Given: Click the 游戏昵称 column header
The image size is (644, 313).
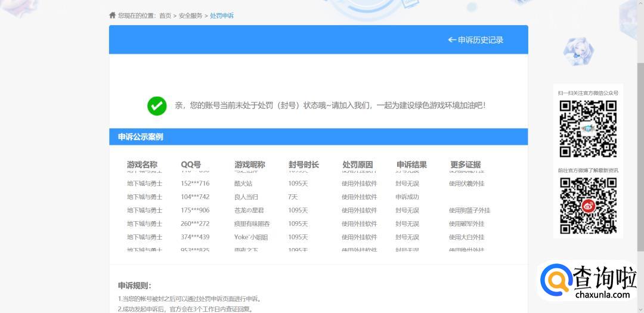Looking at the screenshot, I should [250, 165].
